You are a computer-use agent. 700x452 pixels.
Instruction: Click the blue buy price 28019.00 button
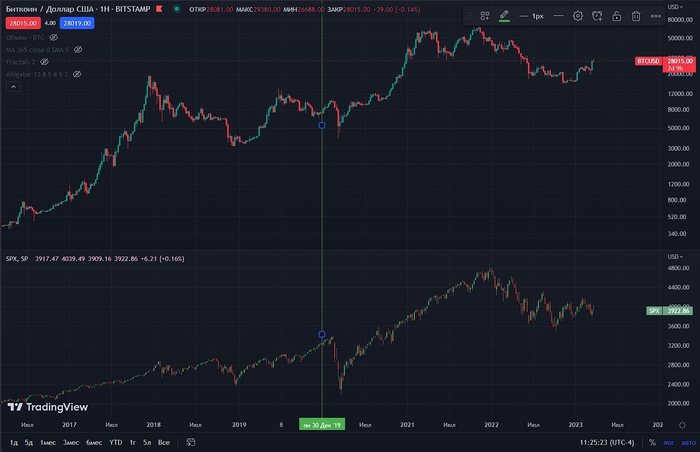pos(76,22)
